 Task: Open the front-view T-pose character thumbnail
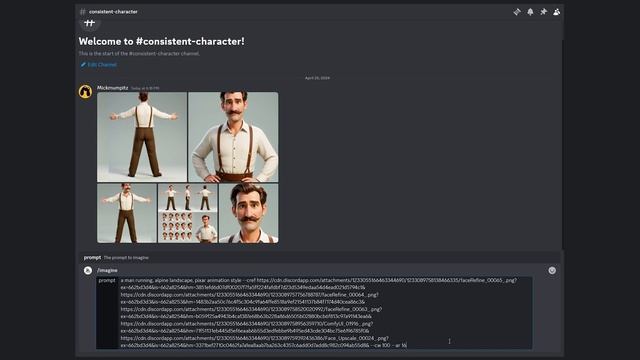pyautogui.click(x=127, y=213)
